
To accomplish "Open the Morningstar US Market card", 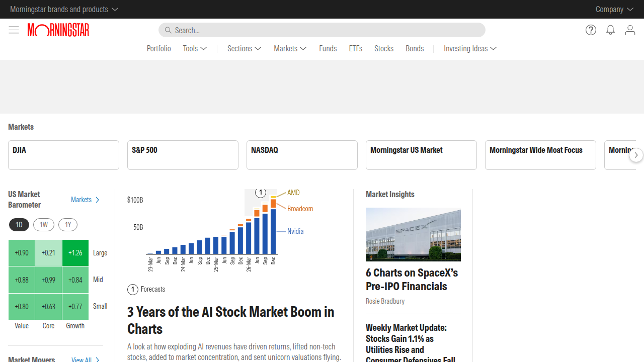I will tap(421, 155).
